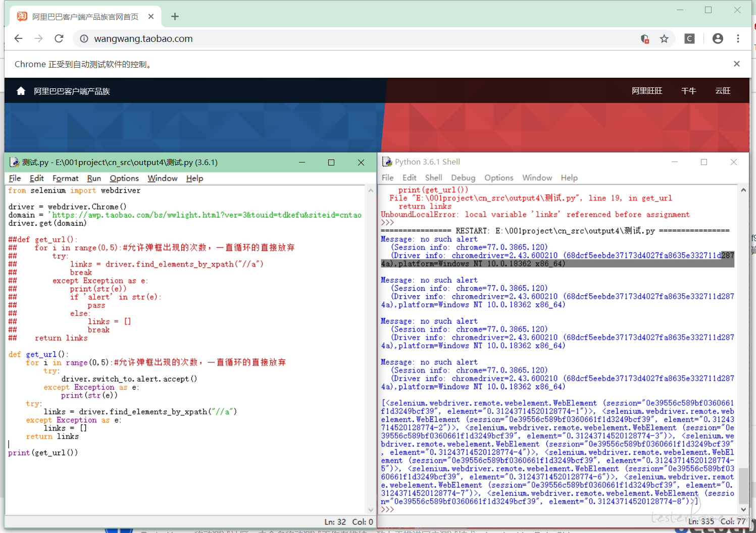Click the Shell scrollbar up arrow
This screenshot has height=533, width=756.
pyautogui.click(x=743, y=190)
